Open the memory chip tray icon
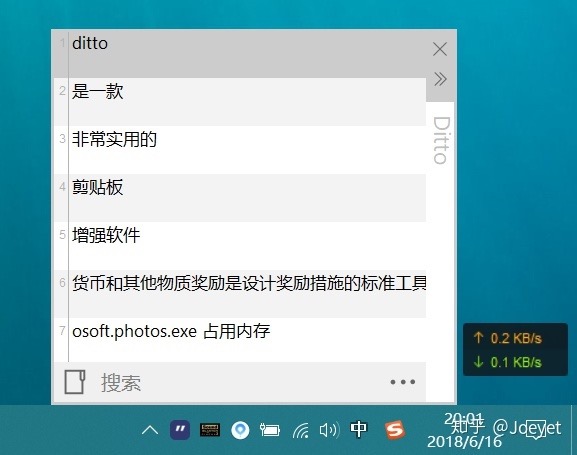Viewport: 577px width, 455px height. (210, 430)
